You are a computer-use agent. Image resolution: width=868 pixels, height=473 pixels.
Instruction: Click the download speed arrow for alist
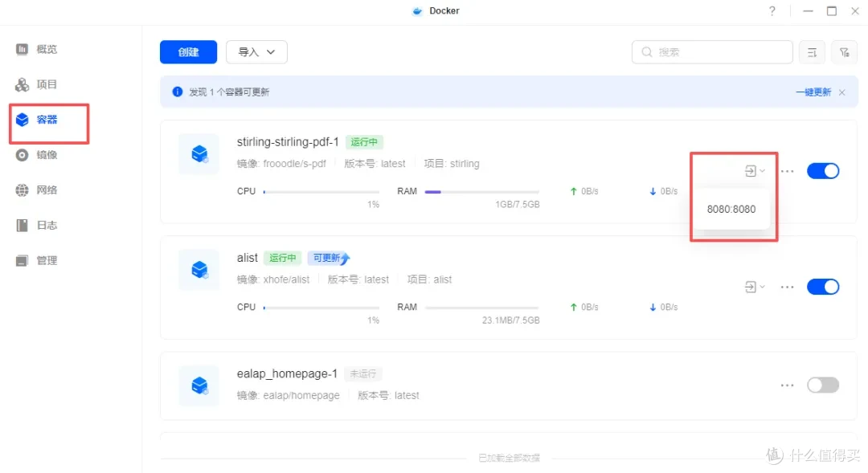tap(653, 308)
